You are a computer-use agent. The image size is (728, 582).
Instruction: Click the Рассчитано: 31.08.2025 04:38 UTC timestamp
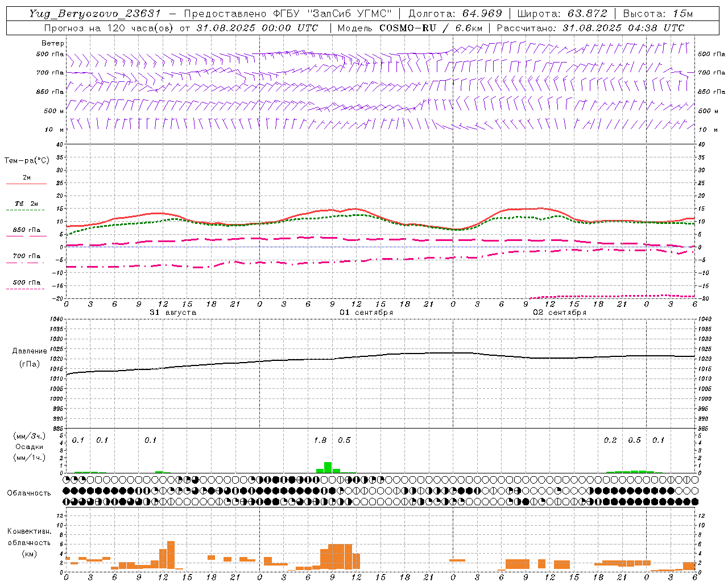(x=590, y=28)
